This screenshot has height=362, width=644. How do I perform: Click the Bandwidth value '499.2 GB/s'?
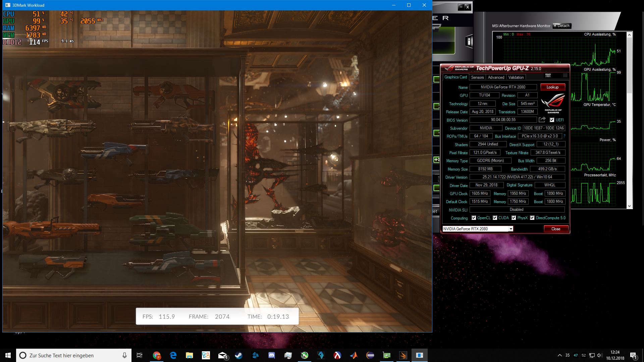pyautogui.click(x=547, y=169)
